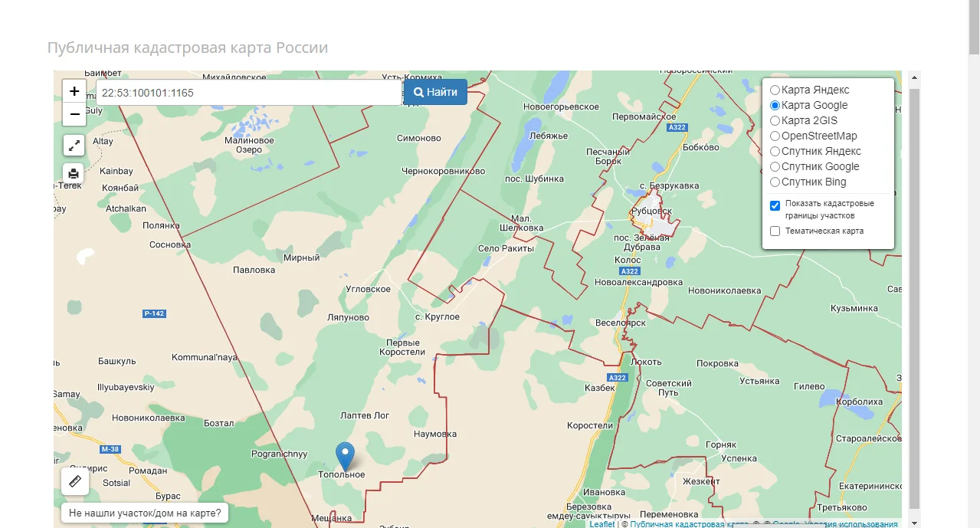Click the Чернокоровниково label
980x528 pixels.
pos(444,171)
